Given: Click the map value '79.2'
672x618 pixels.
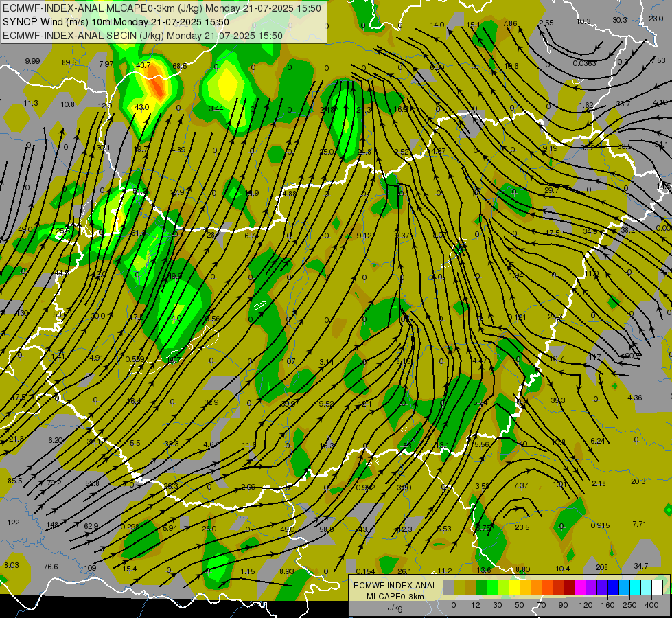Looking at the screenshot, I should (54, 483).
